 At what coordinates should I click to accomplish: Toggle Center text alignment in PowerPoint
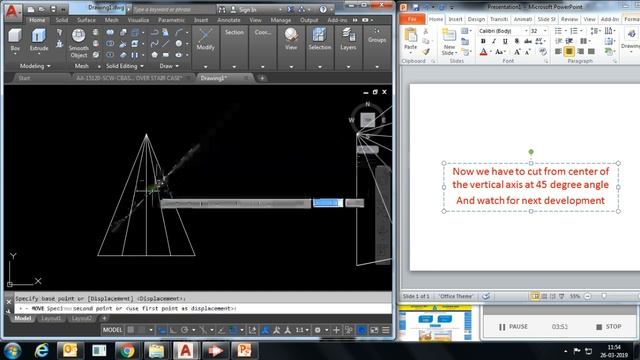tap(569, 51)
